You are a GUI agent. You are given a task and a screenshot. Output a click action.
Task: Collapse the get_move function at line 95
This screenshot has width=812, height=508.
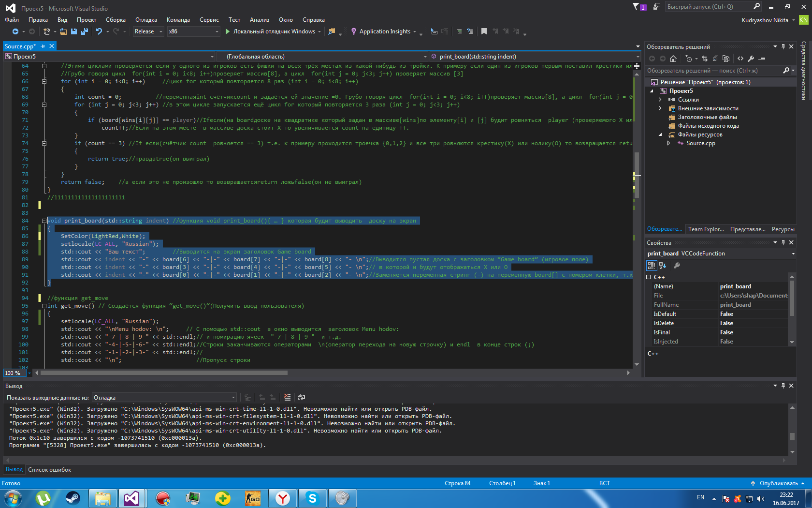pyautogui.click(x=44, y=306)
